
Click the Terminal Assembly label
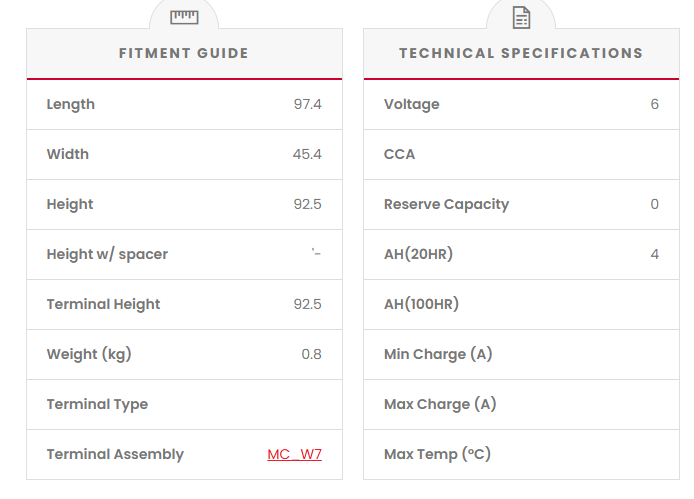point(115,454)
